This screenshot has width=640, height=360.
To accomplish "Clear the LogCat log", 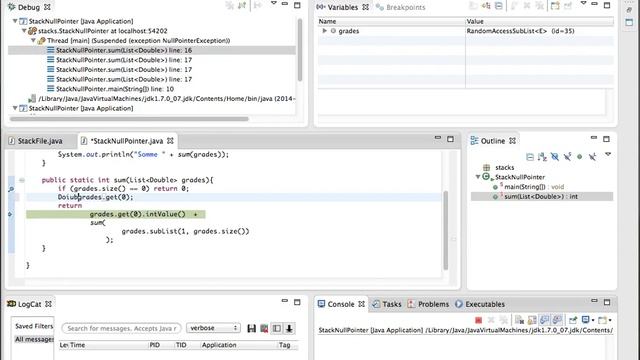I will [x=264, y=329].
